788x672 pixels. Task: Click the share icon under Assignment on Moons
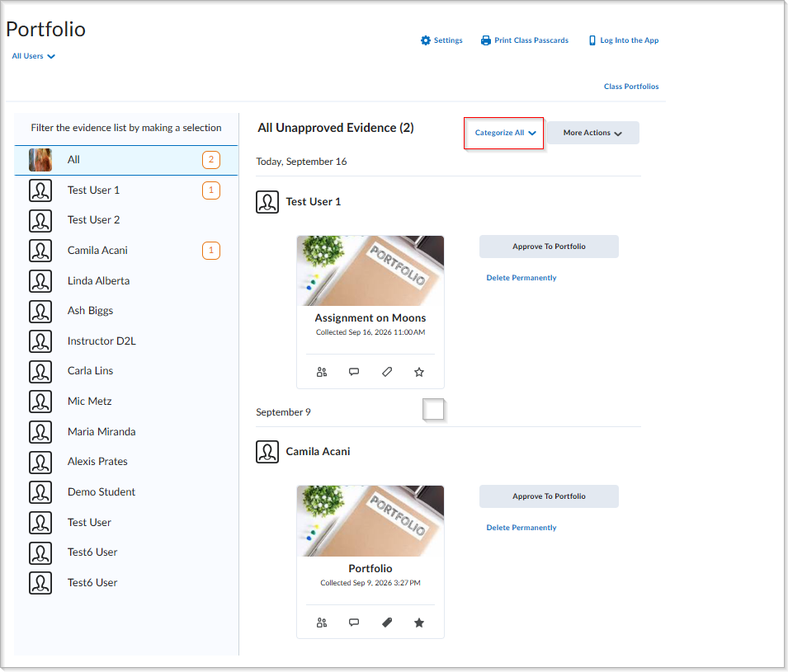(x=322, y=372)
